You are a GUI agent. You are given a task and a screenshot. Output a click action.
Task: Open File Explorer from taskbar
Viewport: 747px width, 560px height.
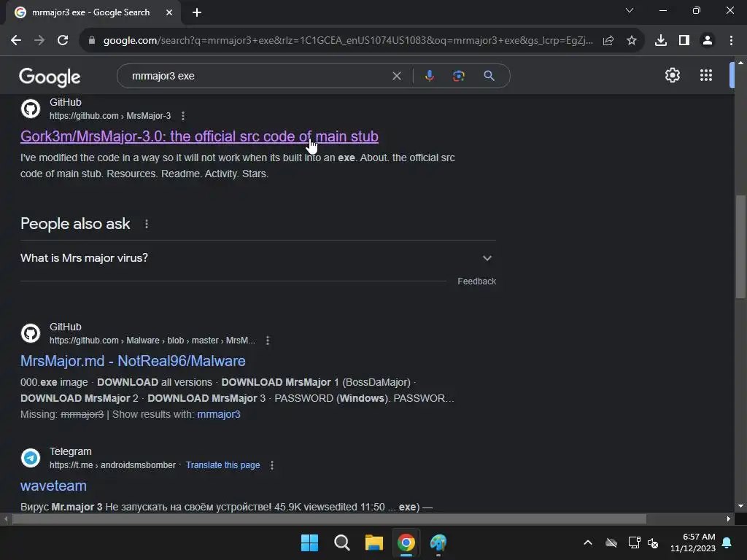[x=374, y=542]
